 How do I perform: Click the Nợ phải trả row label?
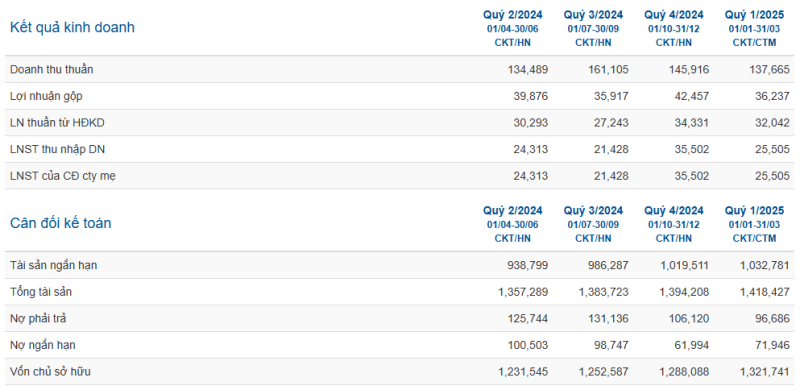tap(38, 319)
